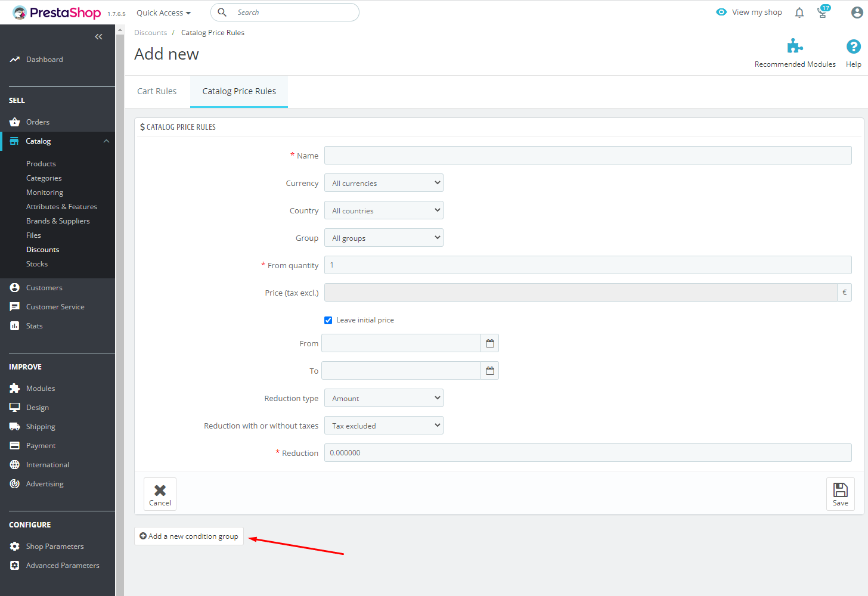
Task: Click the Payment card icon
Action: click(15, 446)
